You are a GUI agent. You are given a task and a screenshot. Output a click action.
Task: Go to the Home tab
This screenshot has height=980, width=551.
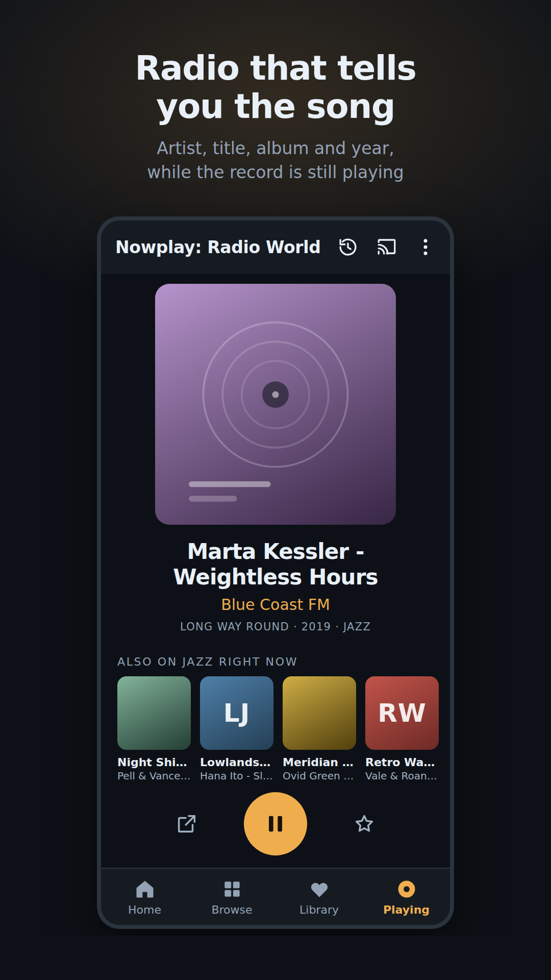point(145,898)
